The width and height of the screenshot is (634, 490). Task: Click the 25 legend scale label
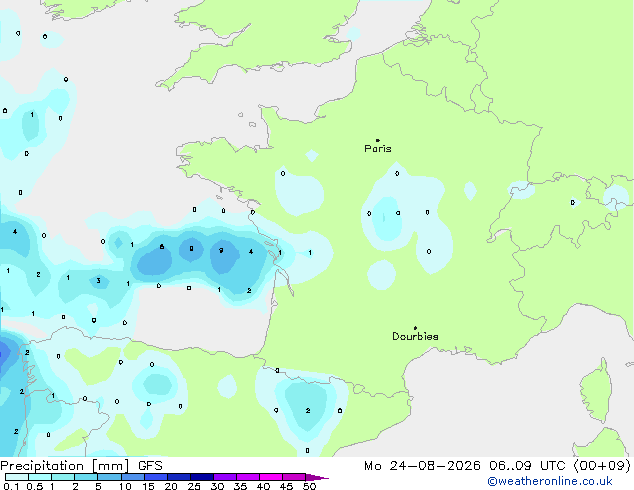click(x=194, y=486)
